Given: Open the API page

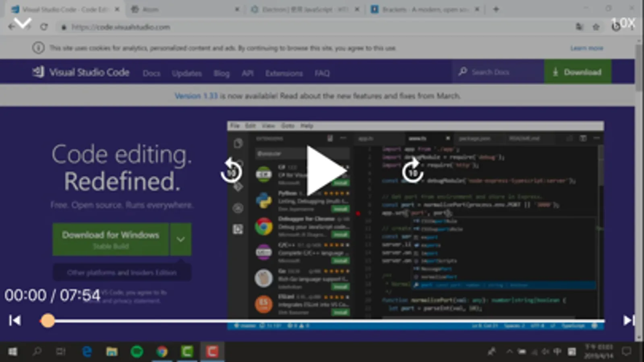Looking at the screenshot, I should 247,73.
